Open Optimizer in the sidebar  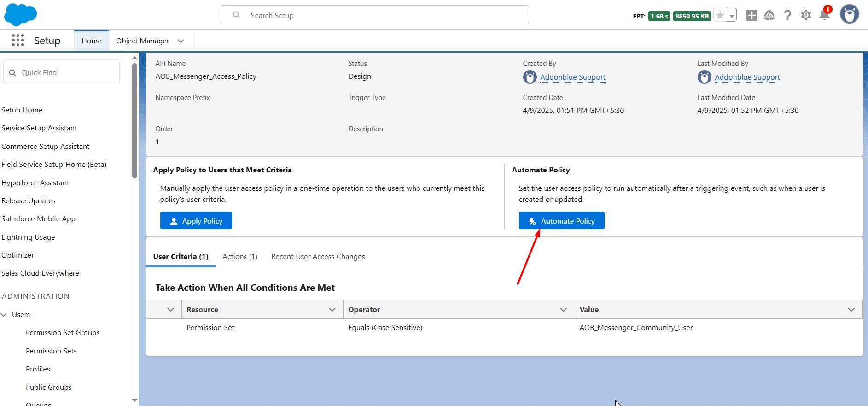pyautogui.click(x=17, y=255)
